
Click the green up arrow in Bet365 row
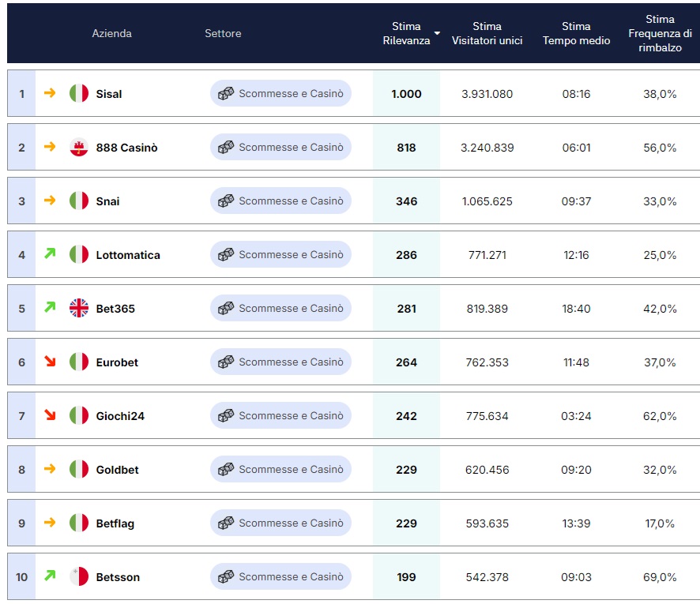[50, 307]
